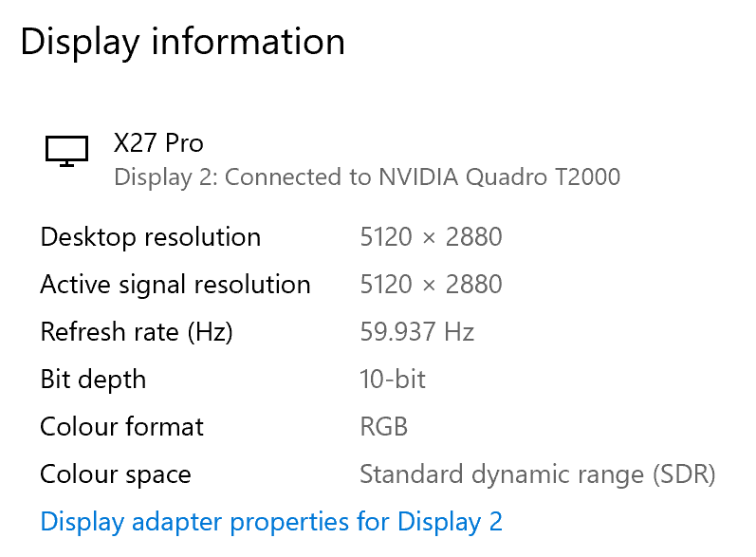Select the Active signal resolution value

tap(431, 285)
